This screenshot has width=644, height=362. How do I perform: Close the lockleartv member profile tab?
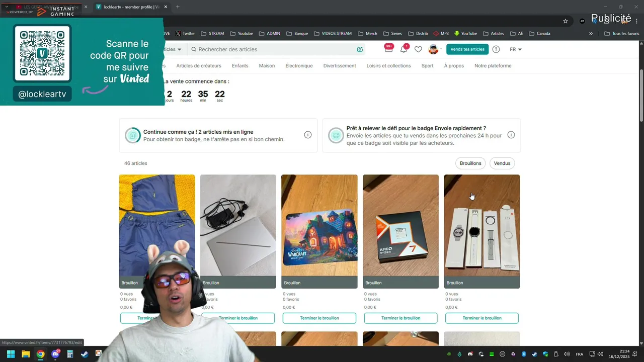[x=166, y=7]
